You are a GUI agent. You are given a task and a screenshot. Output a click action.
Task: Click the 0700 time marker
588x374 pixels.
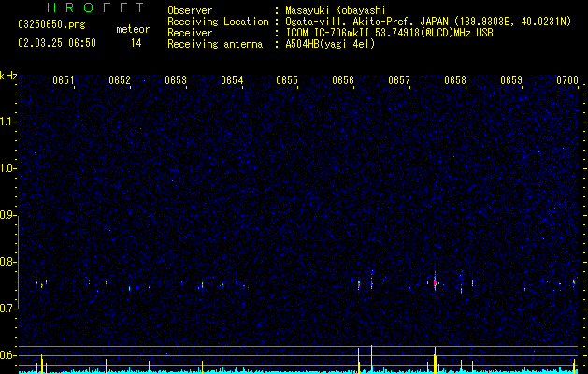(x=567, y=80)
